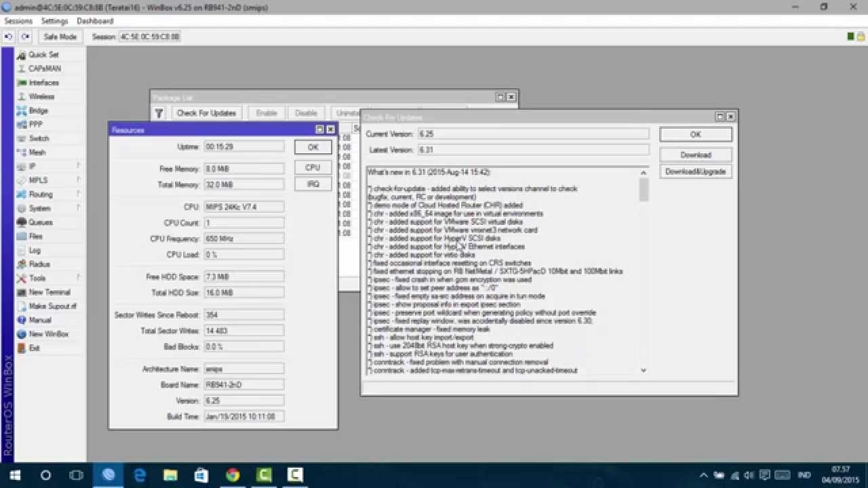Show hidden system tray icons
This screenshot has width=868, height=488.
pos(704,475)
